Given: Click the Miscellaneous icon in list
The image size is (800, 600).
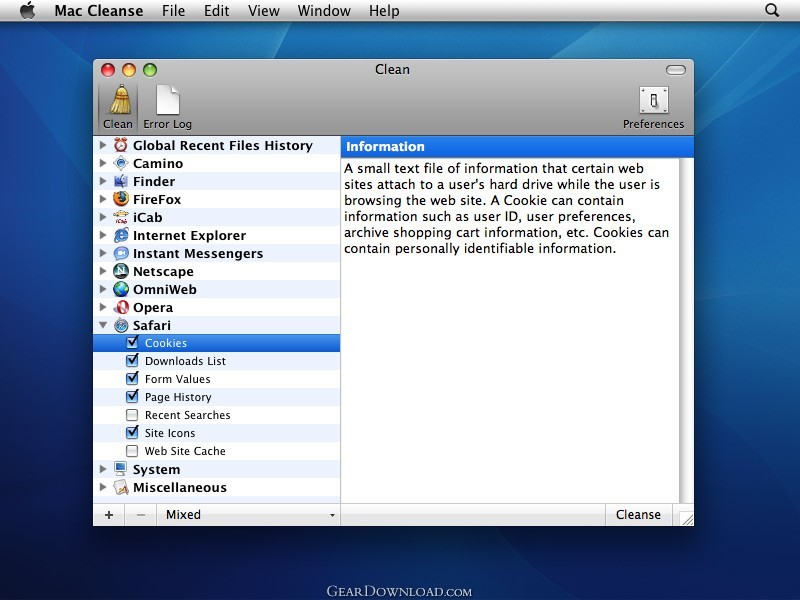Looking at the screenshot, I should pos(121,487).
